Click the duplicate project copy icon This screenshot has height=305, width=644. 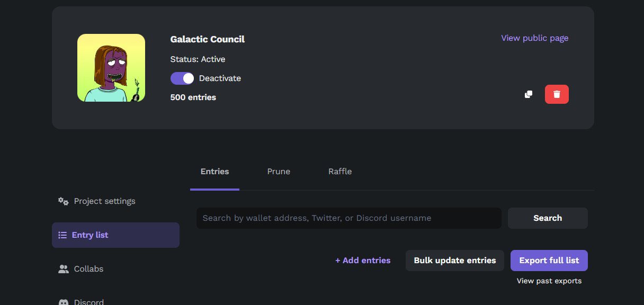tap(528, 94)
